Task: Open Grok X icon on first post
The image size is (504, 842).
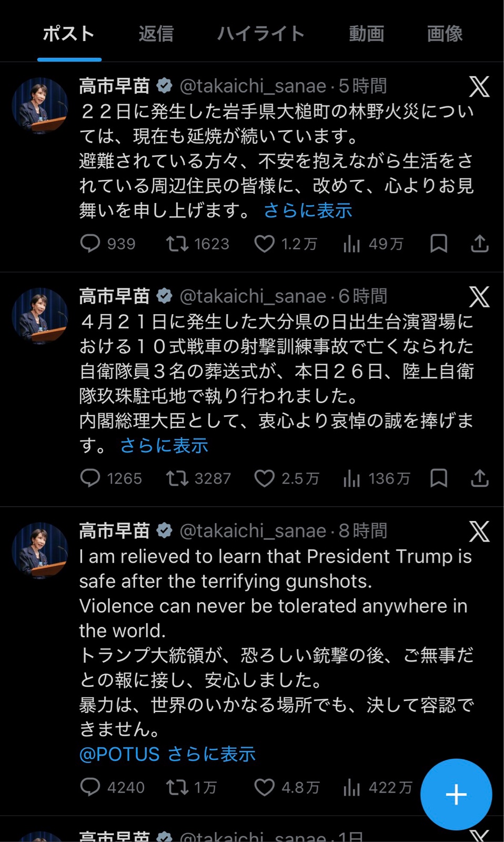Action: [479, 87]
